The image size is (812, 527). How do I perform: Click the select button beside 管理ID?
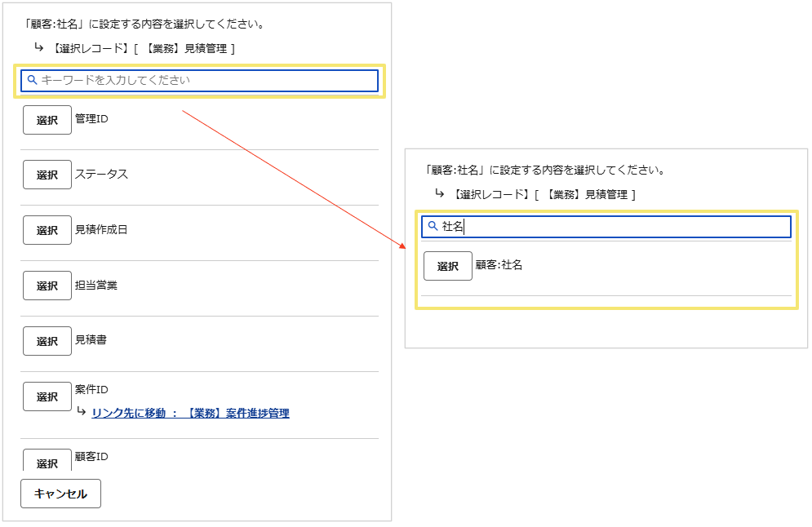coord(47,120)
